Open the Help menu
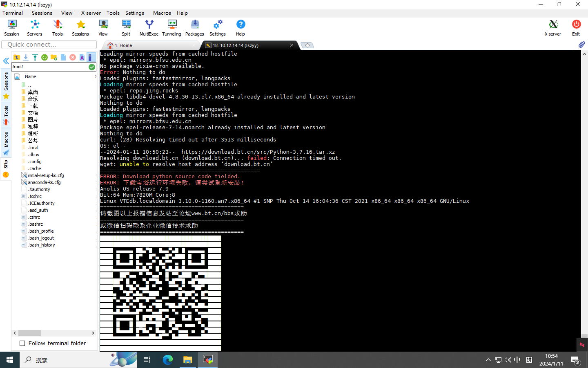Screen dimensions: 588x368 tap(182, 13)
